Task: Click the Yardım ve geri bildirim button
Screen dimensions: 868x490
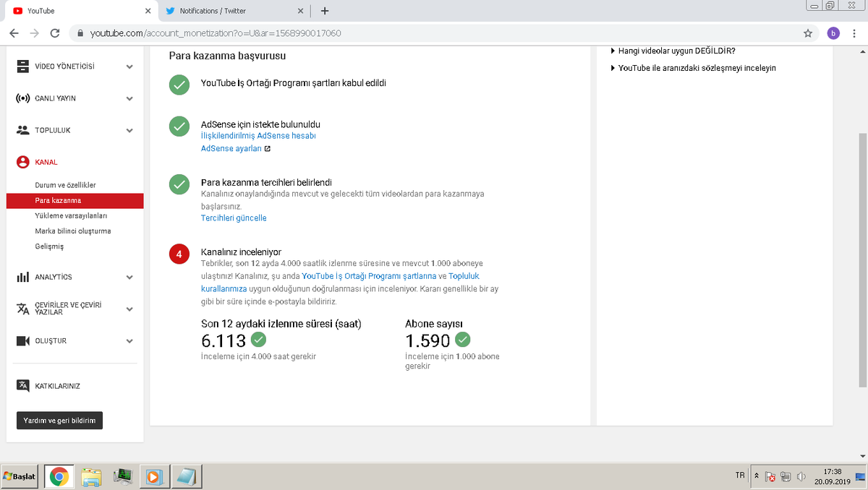Action: 59,421
